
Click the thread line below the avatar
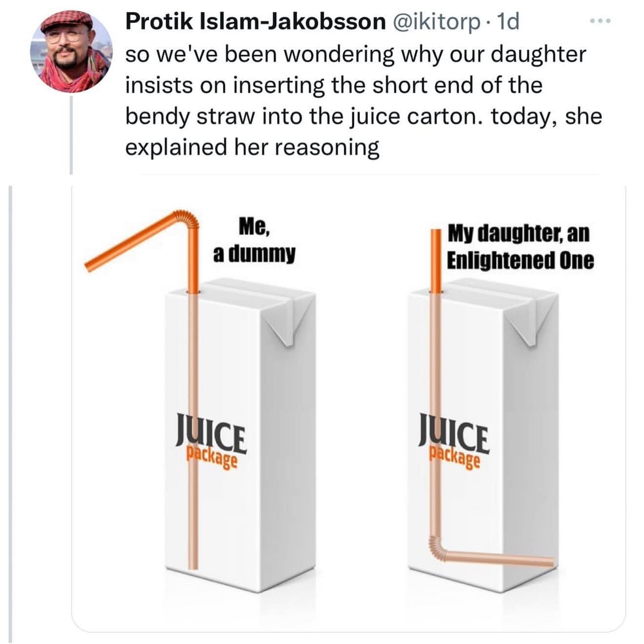(71, 135)
